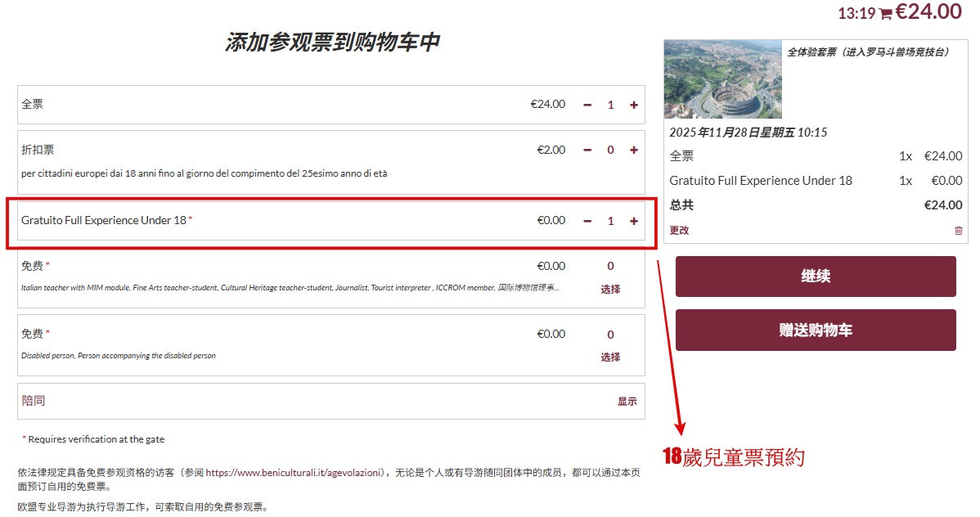Click the €24.00 cart total at top
This screenshot has height=517, width=980.
pyautogui.click(x=928, y=11)
